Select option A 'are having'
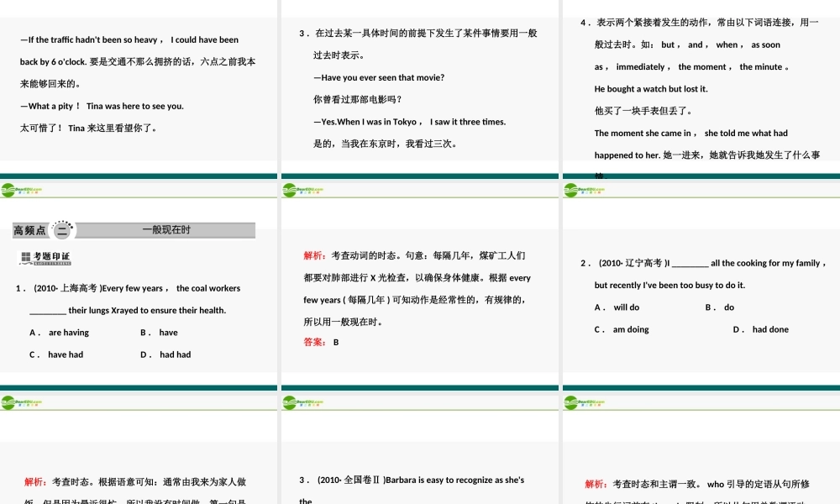The width and height of the screenshot is (840, 504). (60, 332)
